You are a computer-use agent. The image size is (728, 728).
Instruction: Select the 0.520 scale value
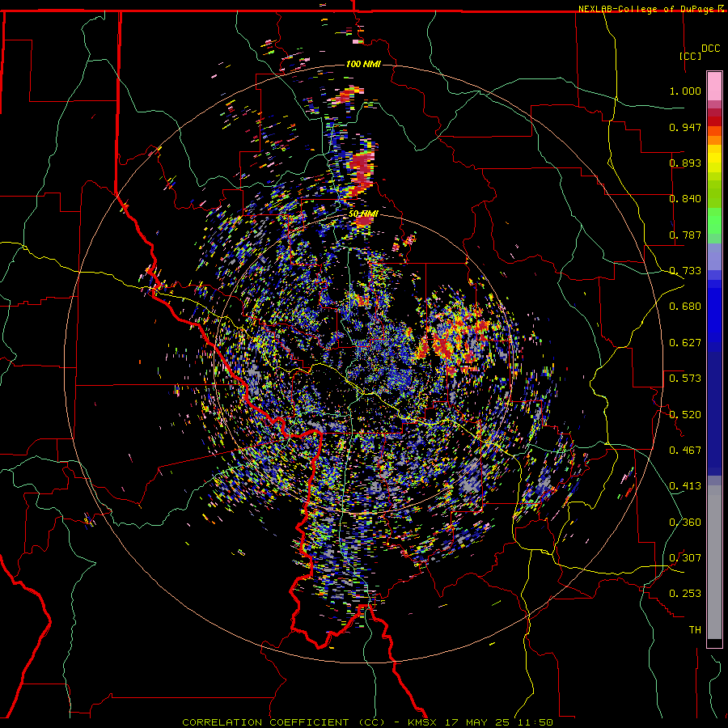(685, 415)
